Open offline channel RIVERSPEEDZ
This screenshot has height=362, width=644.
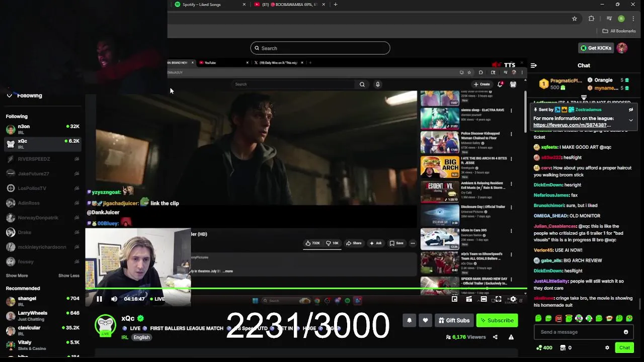click(42, 159)
